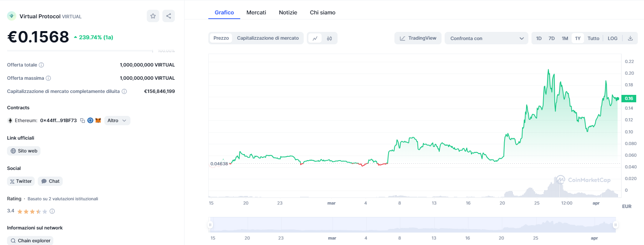This screenshot has height=245, width=644.
Task: Show Capitalizzazione di mercato chart
Action: (x=267, y=38)
